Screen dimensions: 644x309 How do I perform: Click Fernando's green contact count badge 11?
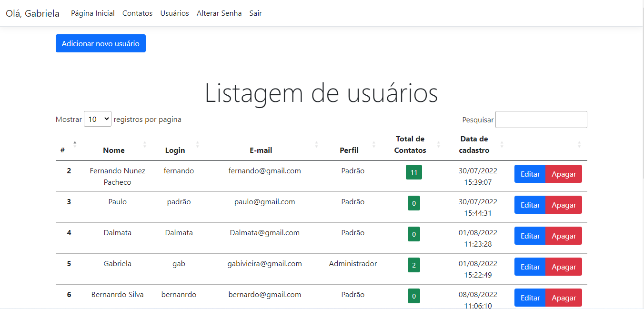413,172
